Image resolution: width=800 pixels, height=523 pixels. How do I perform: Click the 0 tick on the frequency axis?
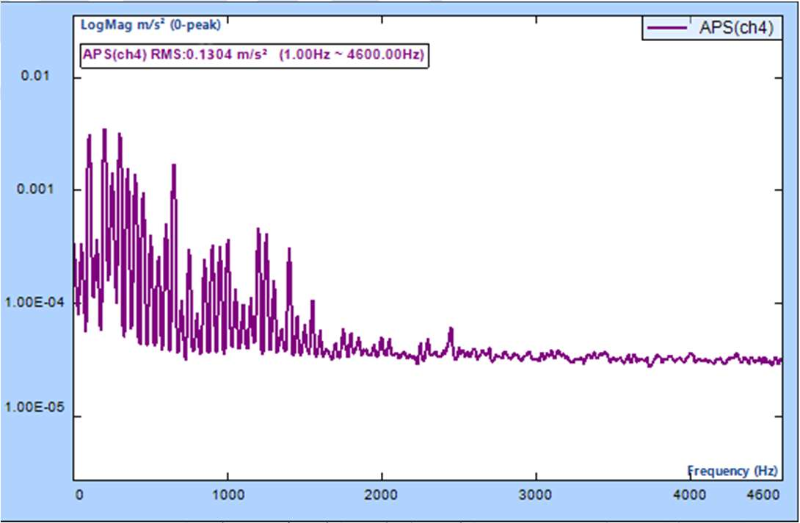click(77, 495)
